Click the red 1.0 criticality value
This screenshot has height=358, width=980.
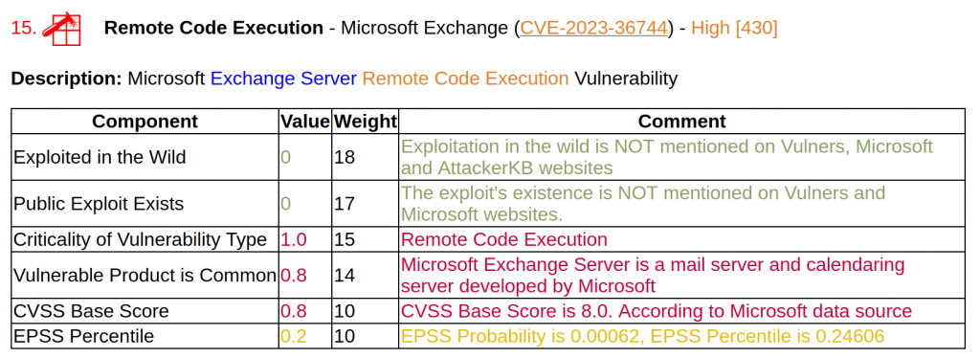[x=293, y=239]
